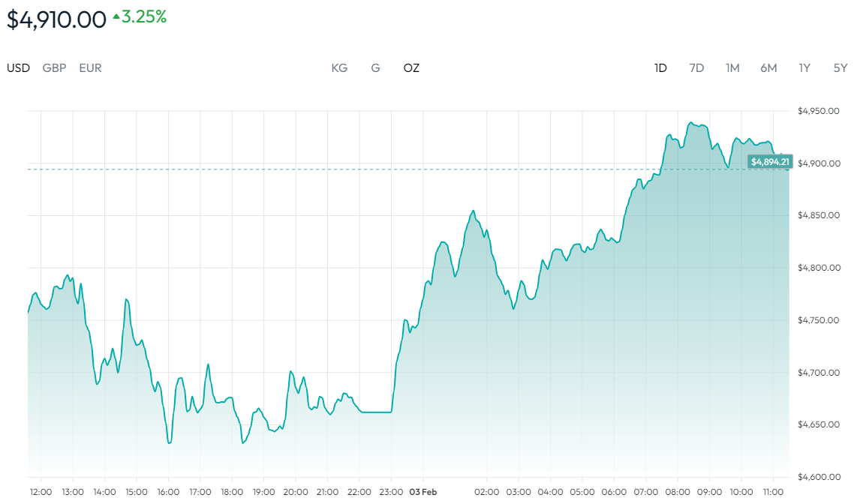Click the 03 Feb date marker
Image resolution: width=857 pixels, height=504 pixels.
pos(422,492)
